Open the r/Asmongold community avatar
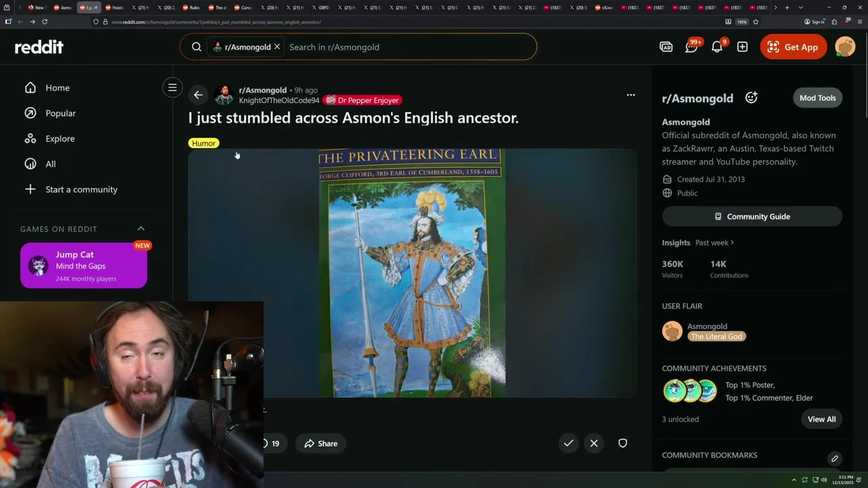868x488 pixels. pyautogui.click(x=224, y=95)
